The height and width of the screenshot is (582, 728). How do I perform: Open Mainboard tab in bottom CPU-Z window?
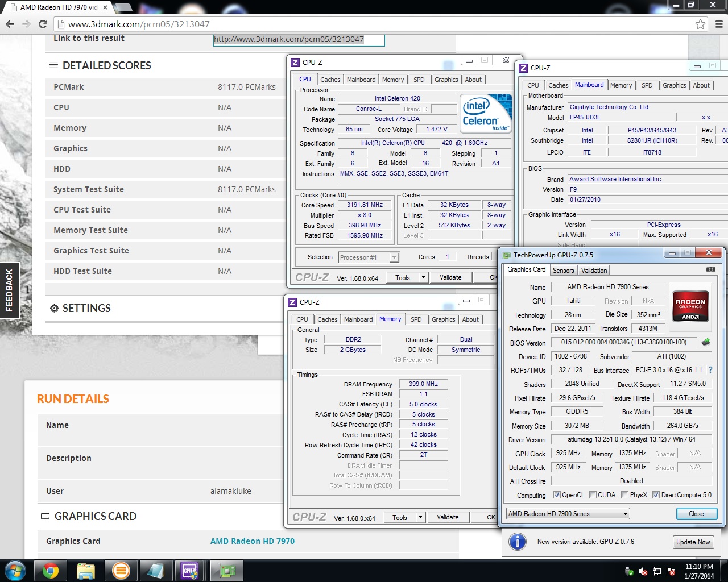pos(358,319)
